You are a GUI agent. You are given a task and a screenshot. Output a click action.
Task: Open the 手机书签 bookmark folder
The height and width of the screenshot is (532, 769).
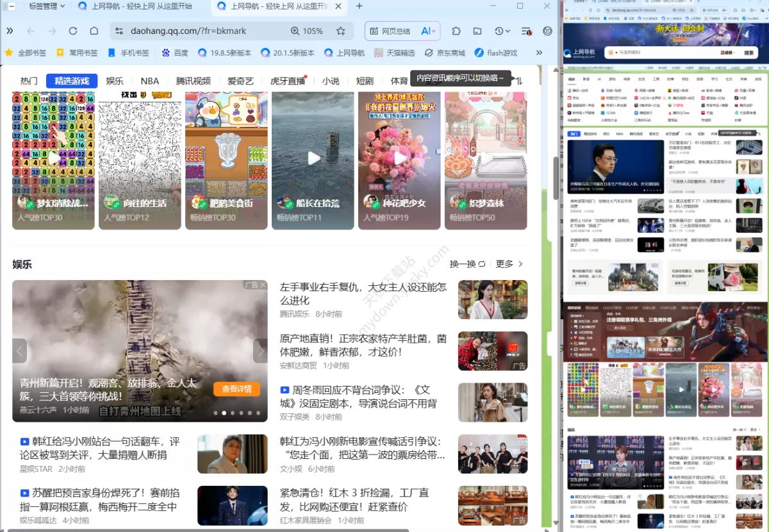(129, 53)
